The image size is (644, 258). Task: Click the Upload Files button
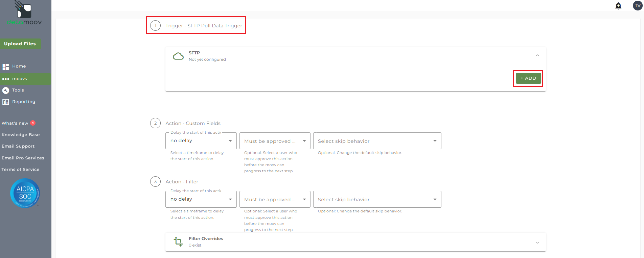(x=20, y=44)
